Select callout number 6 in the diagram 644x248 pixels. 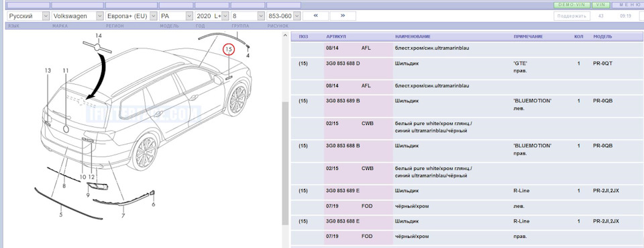(154, 204)
